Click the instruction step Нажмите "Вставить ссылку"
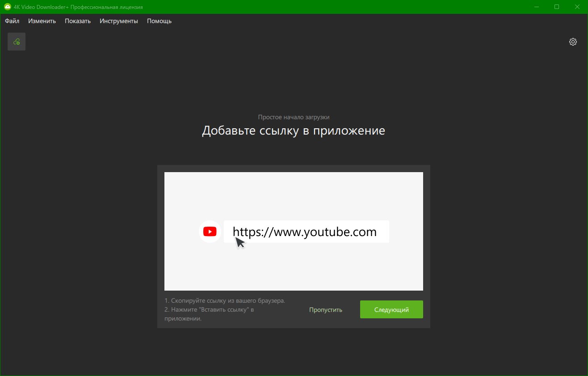 coord(209,314)
